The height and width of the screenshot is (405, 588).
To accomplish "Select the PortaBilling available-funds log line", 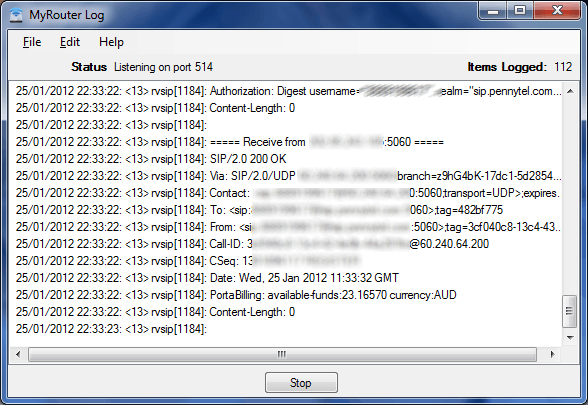I will click(x=236, y=295).
